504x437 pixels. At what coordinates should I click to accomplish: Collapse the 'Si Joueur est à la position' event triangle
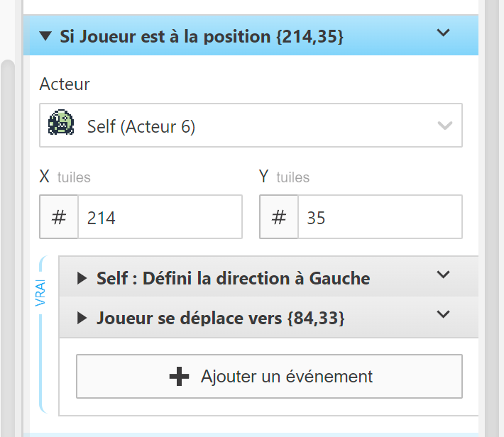pos(46,36)
